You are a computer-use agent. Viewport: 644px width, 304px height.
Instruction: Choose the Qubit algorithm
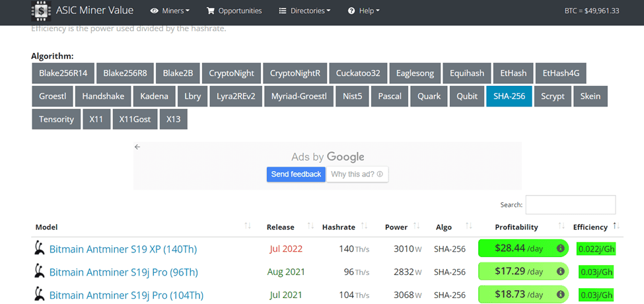click(467, 96)
